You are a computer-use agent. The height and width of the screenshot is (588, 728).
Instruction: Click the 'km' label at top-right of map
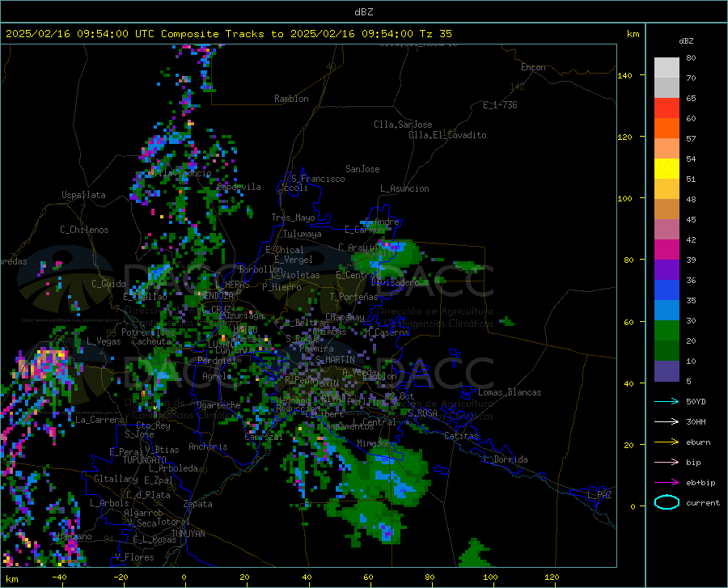(x=633, y=34)
